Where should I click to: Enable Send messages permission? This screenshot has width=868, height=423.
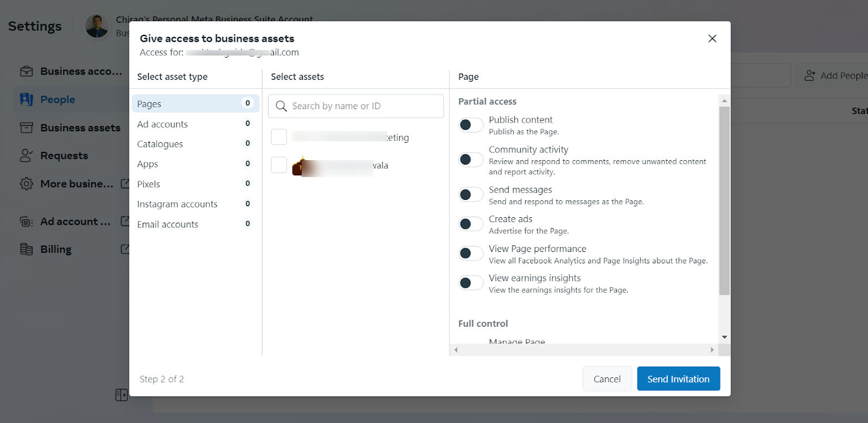click(471, 194)
